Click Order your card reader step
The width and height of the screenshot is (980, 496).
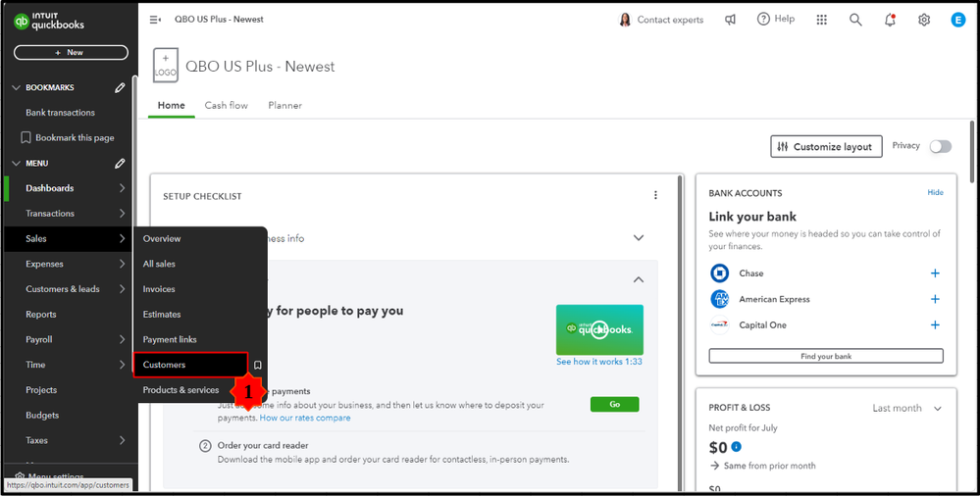pos(263,446)
